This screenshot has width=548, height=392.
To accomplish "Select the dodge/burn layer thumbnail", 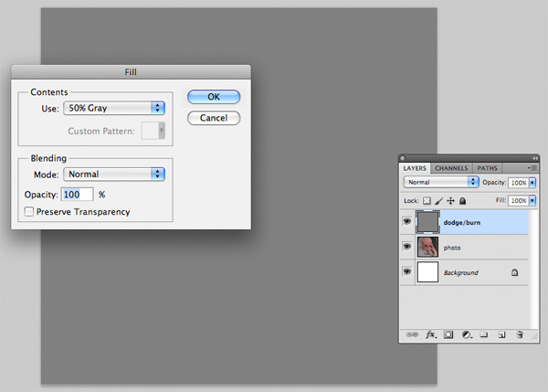I will pyautogui.click(x=427, y=222).
